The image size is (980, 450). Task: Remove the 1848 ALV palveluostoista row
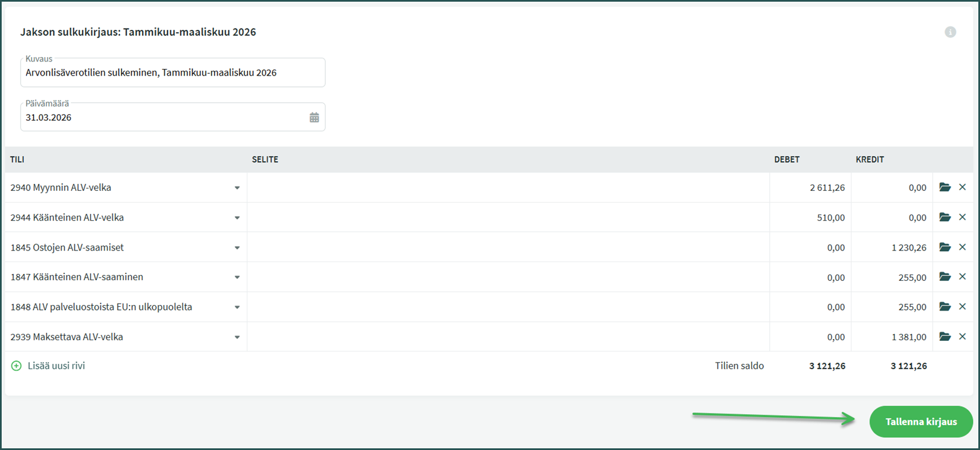pyautogui.click(x=963, y=307)
